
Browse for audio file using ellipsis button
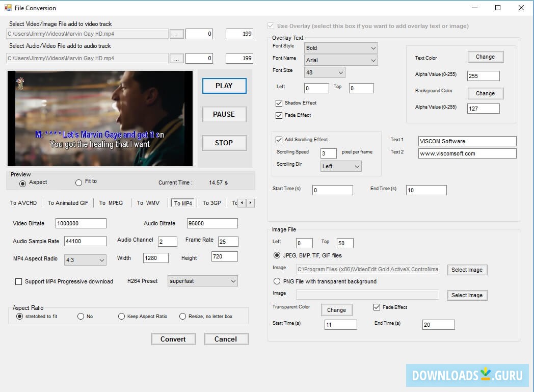(176, 58)
